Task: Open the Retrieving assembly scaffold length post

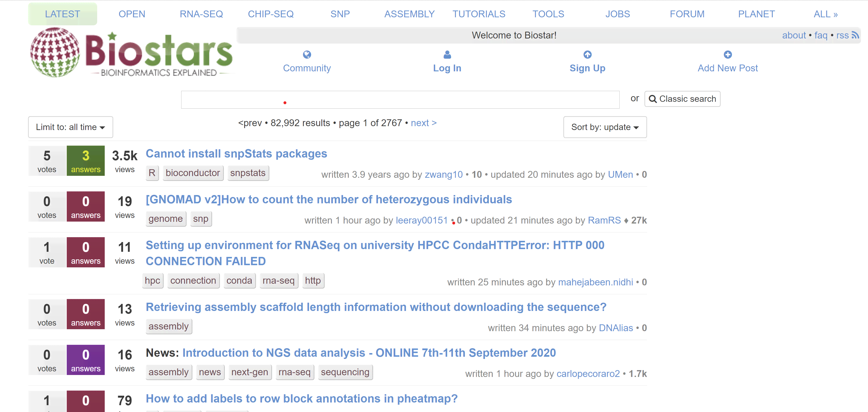Action: 376,307
